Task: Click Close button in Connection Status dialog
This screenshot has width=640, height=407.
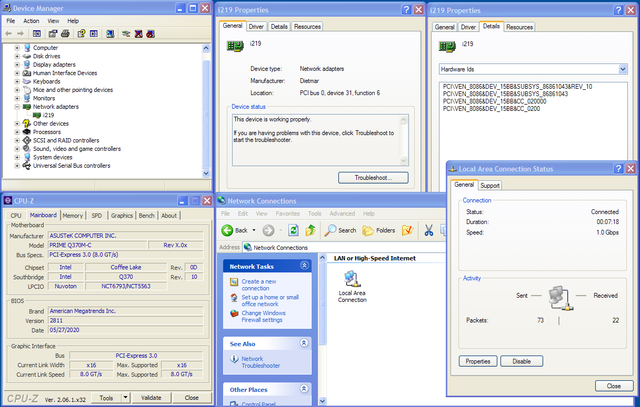Action: coord(614,386)
